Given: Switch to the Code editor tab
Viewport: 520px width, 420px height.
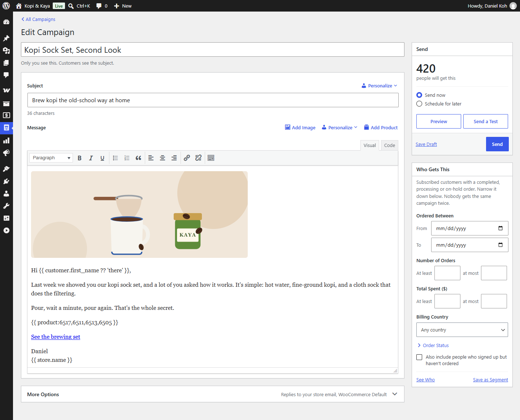Looking at the screenshot, I should click(390, 145).
